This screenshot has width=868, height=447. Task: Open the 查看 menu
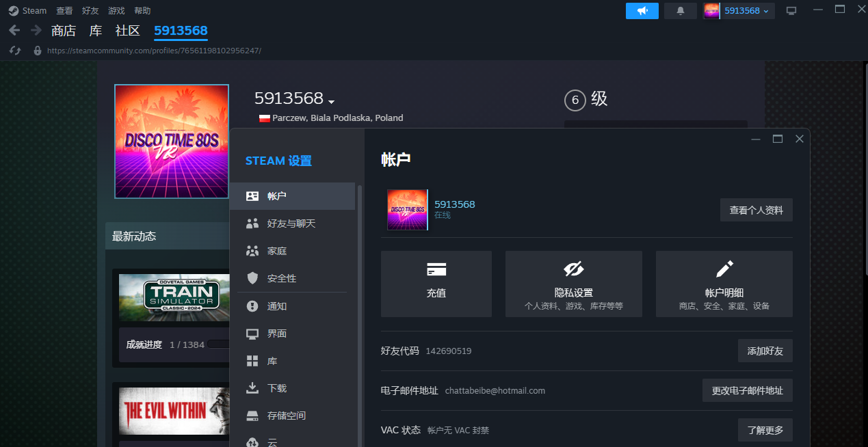click(64, 11)
